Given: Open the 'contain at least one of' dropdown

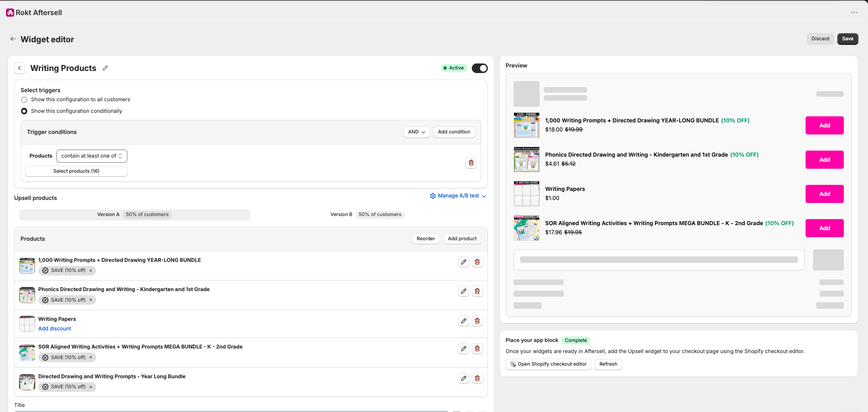Looking at the screenshot, I should click(x=92, y=156).
